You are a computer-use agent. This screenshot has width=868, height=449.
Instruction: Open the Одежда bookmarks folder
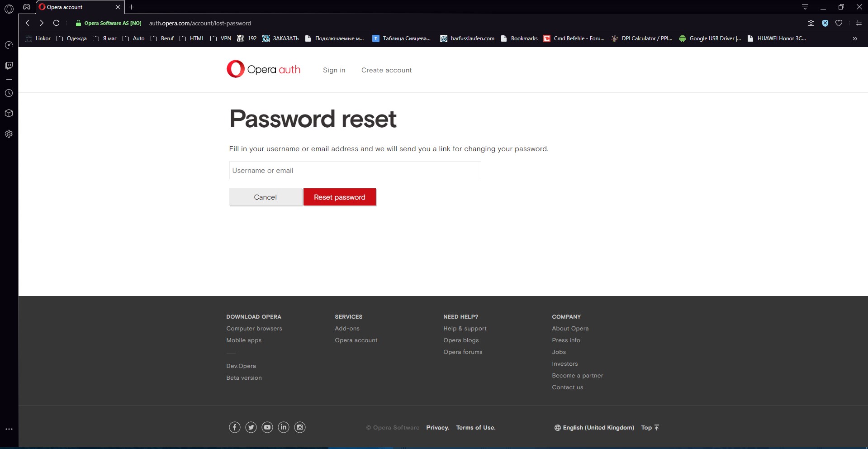[71, 38]
